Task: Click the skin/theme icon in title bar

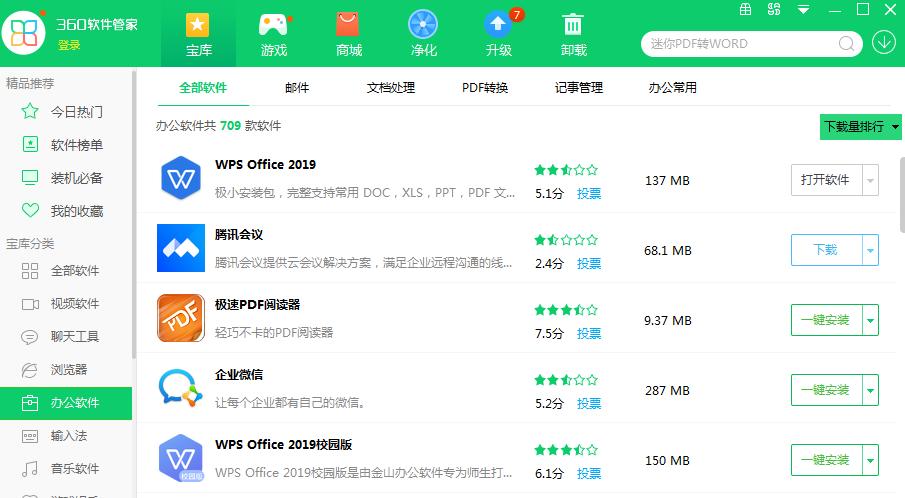Action: tap(774, 9)
